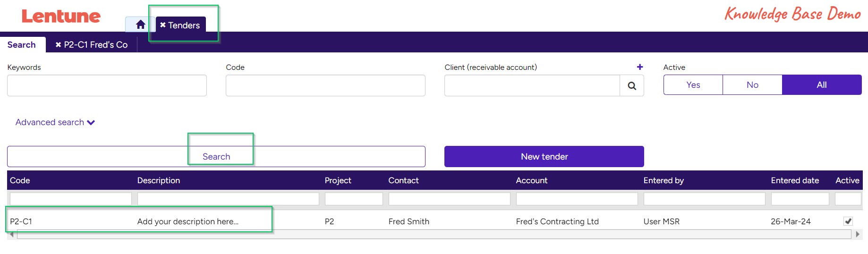The height and width of the screenshot is (254, 868).
Task: Click the P2 project cell
Action: 330,221
